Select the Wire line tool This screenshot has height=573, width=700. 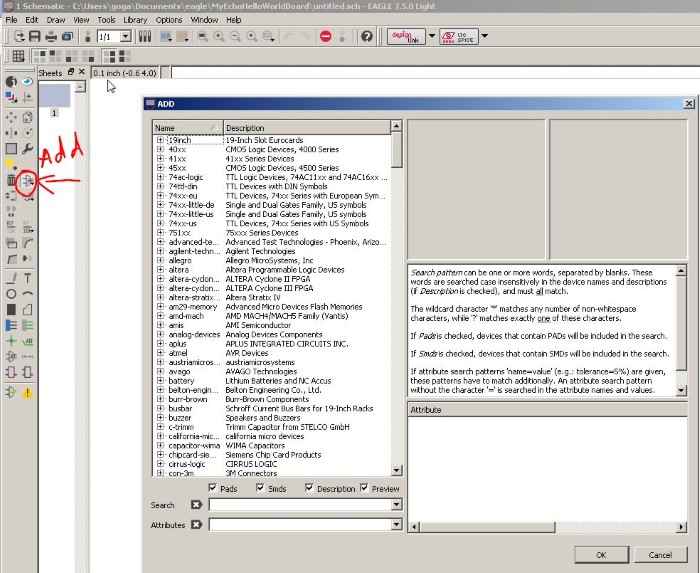point(11,278)
